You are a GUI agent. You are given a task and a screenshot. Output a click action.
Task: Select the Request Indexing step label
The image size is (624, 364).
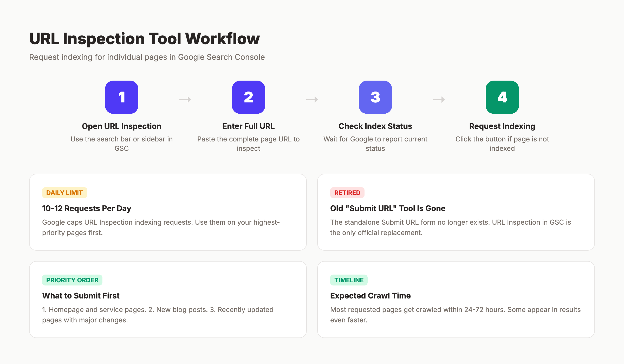pos(502,126)
